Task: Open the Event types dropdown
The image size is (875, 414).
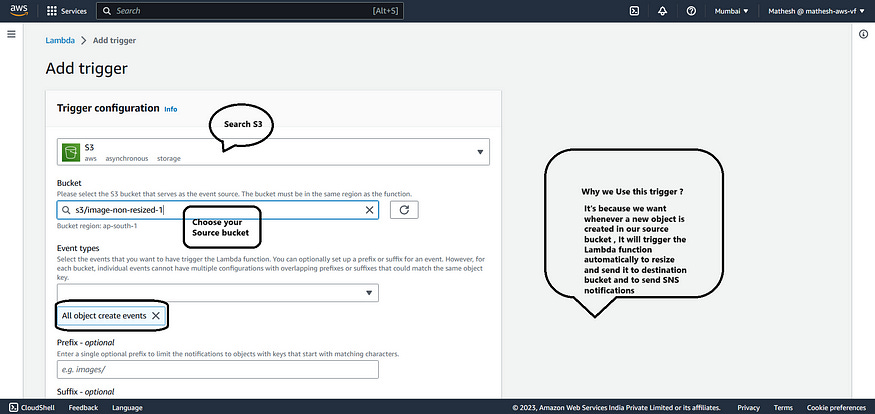Action: (218, 293)
